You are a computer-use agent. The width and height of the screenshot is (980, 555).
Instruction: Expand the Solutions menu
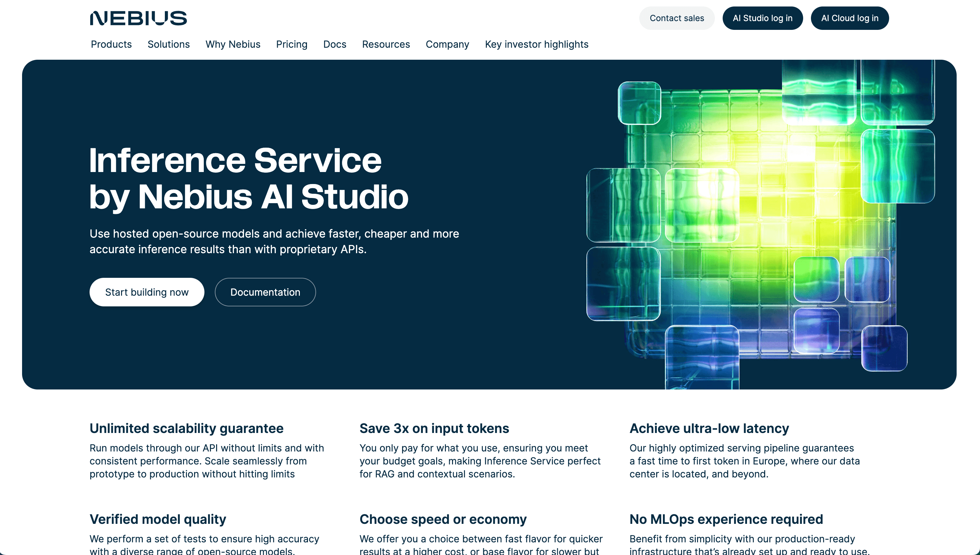(168, 44)
